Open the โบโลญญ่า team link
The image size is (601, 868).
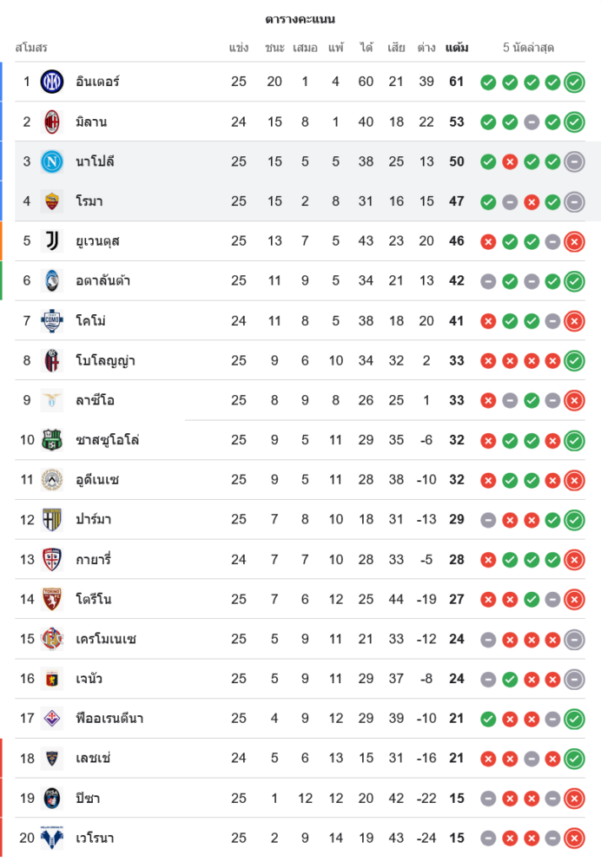pos(105,361)
